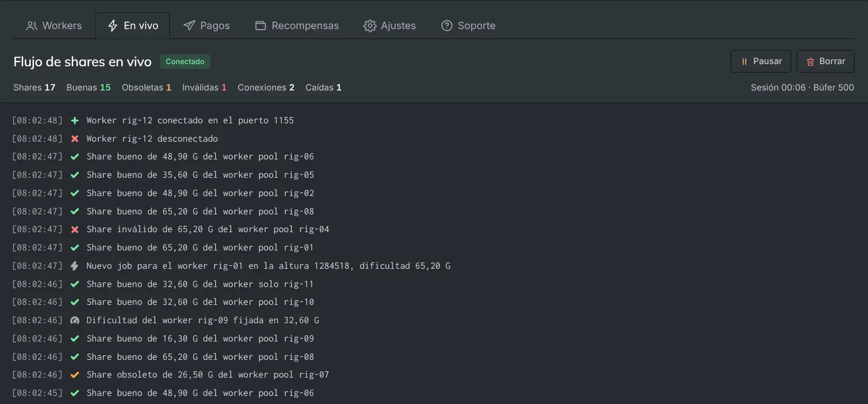Switch to the Recompensas tab

pos(297,26)
